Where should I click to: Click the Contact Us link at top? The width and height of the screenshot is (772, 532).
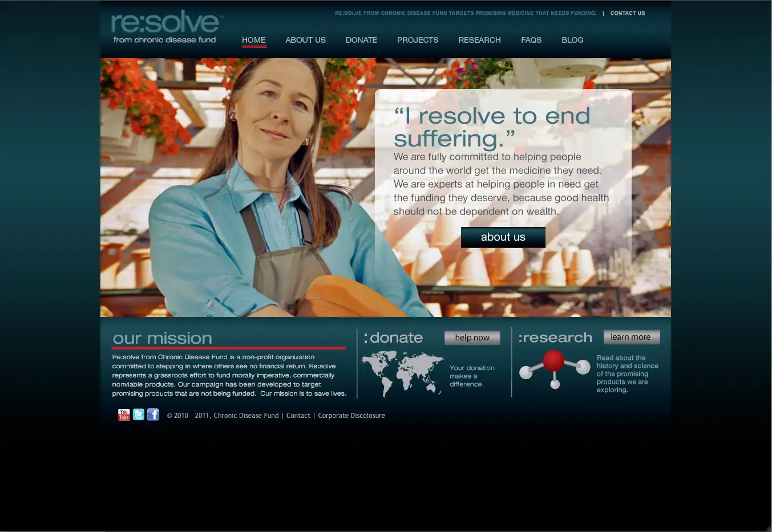coord(628,13)
